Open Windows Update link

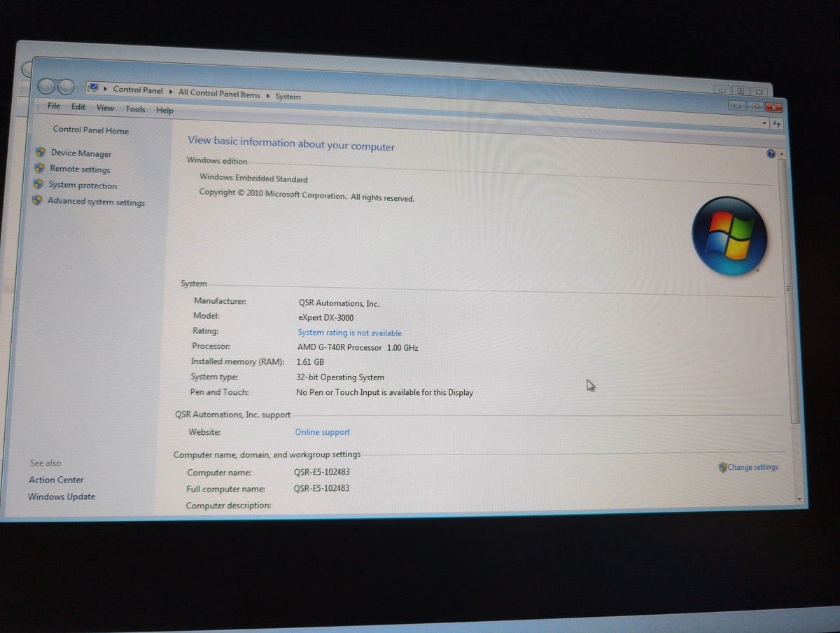point(62,496)
